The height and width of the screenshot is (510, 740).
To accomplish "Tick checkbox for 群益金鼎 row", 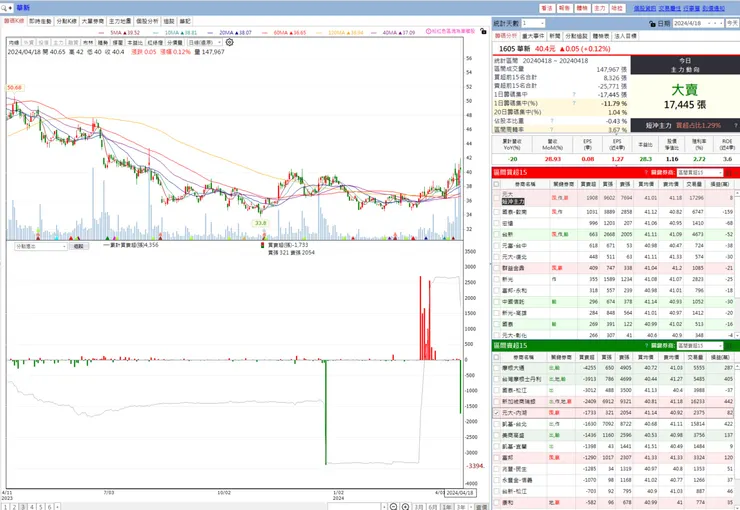I will click(x=496, y=268).
